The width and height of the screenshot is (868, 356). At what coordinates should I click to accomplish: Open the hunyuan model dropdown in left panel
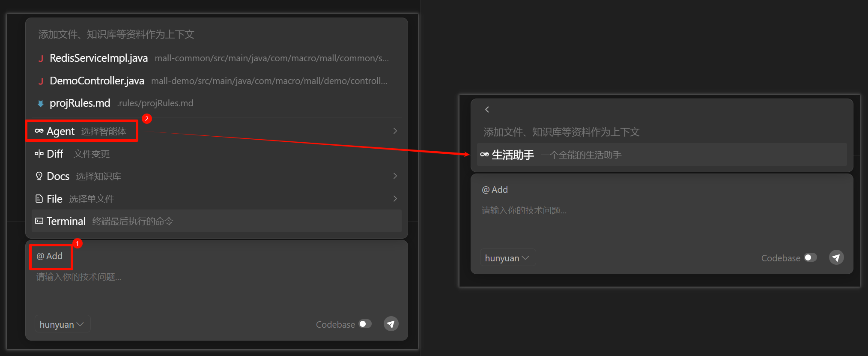[62, 324]
